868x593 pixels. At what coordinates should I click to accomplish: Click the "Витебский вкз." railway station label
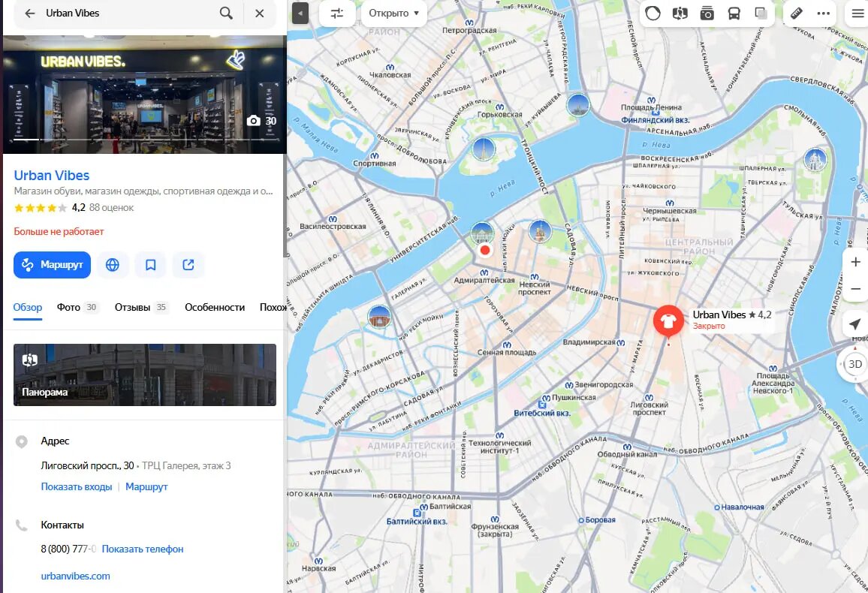pyautogui.click(x=542, y=413)
